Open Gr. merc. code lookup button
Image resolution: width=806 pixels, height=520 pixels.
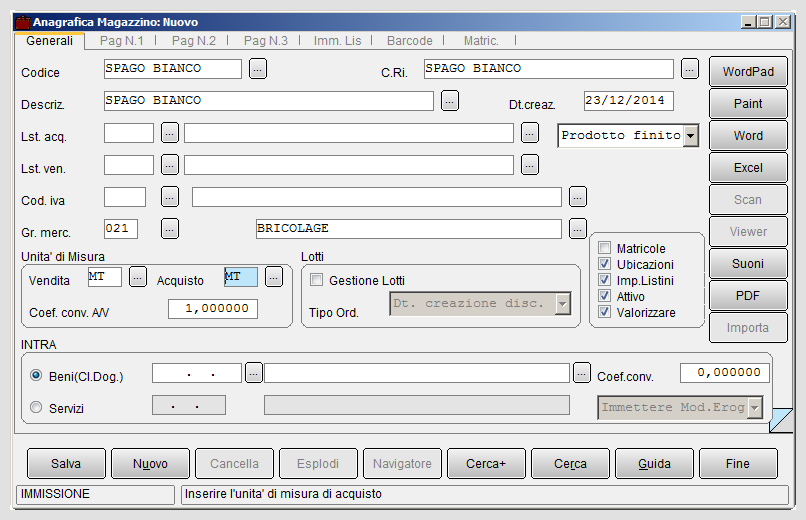[x=170, y=229]
